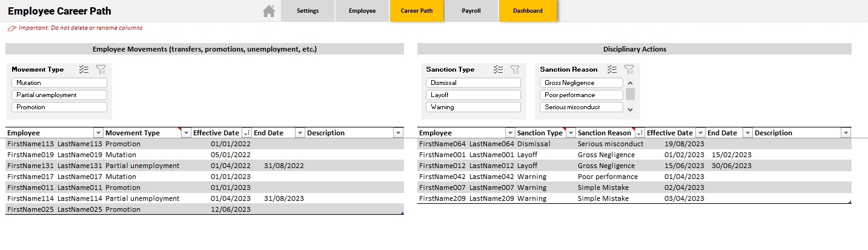Open Employee column filter in Disciplinary table
This screenshot has height=250, width=868.
(x=509, y=133)
